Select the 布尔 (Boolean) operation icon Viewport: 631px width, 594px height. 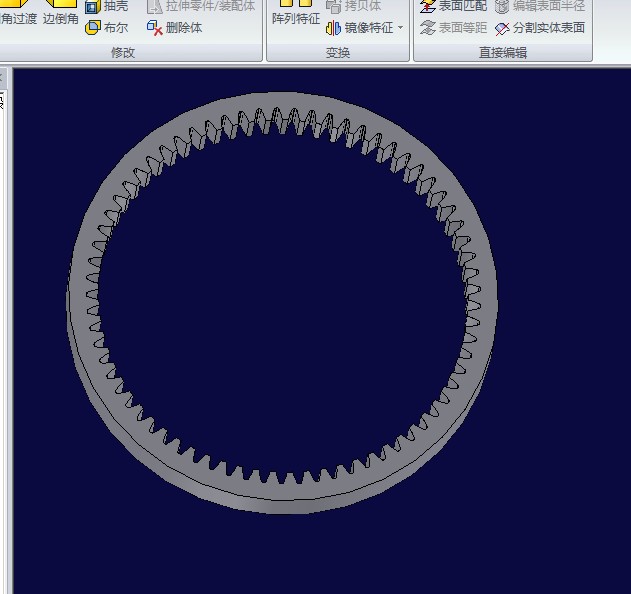tap(93, 28)
